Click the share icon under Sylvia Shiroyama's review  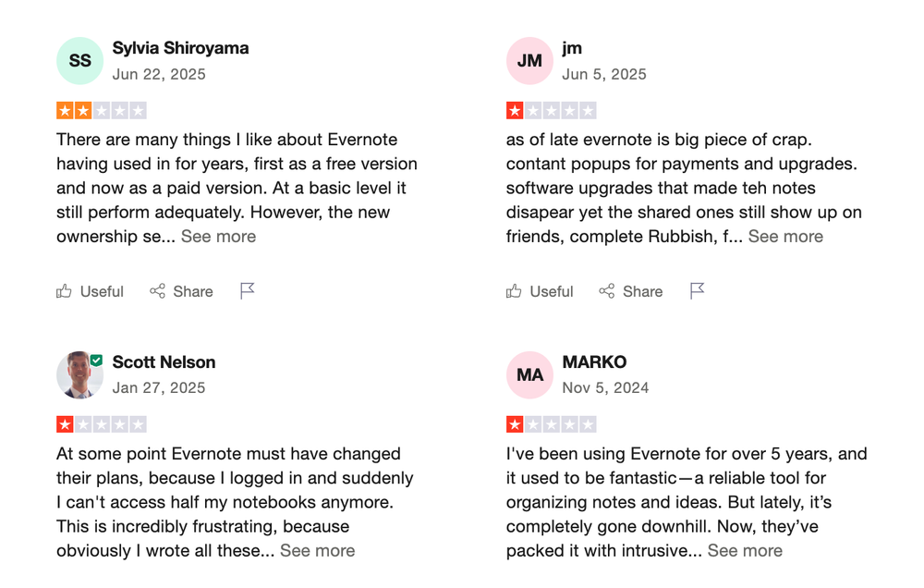tap(158, 291)
